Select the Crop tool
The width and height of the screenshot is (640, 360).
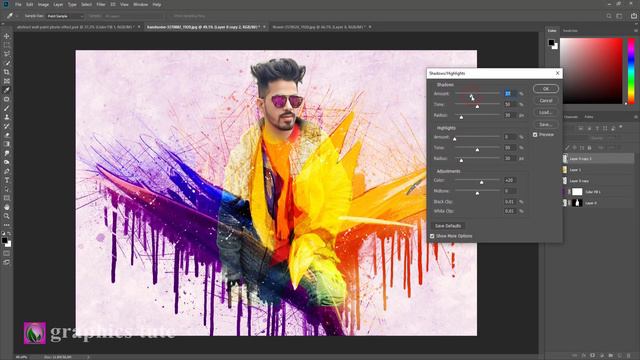point(7,72)
